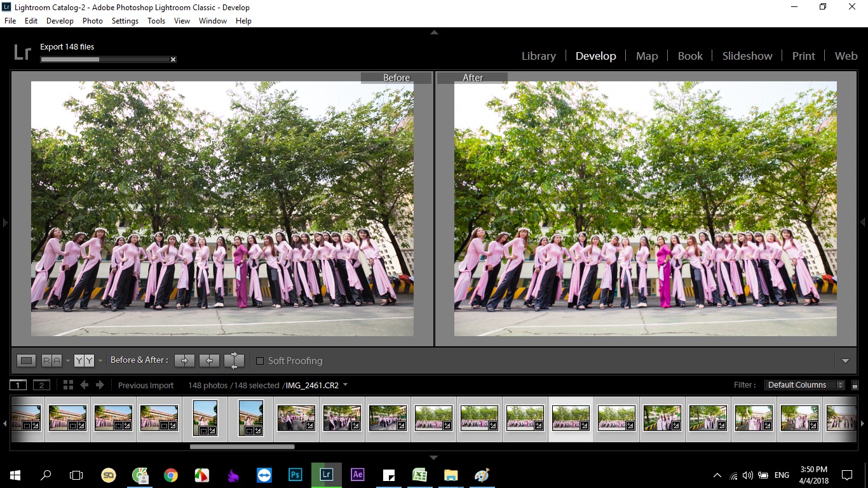
Task: Switch to the Map module
Action: coord(647,56)
